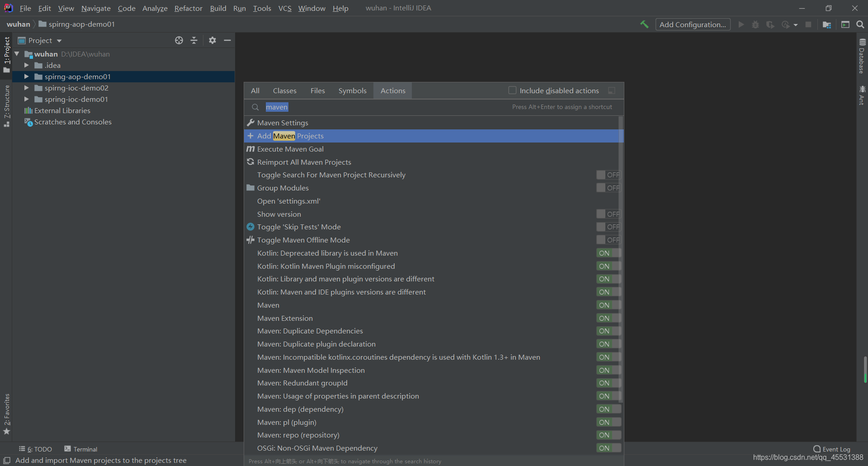Click the Debug bug icon in toolbar
The width and height of the screenshot is (868, 466).
(755, 24)
